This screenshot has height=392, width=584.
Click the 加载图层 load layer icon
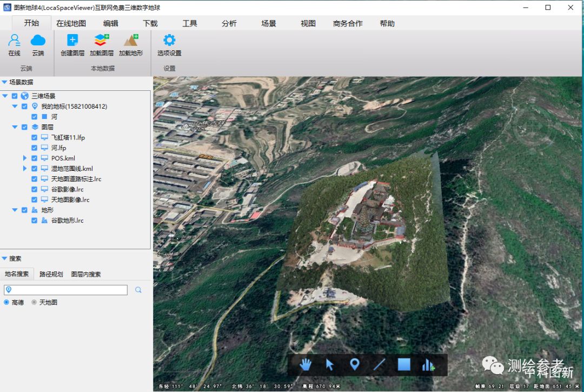[x=102, y=41]
